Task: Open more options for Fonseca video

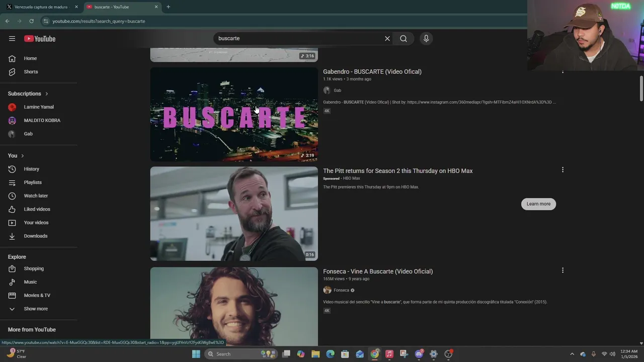Action: point(562,270)
